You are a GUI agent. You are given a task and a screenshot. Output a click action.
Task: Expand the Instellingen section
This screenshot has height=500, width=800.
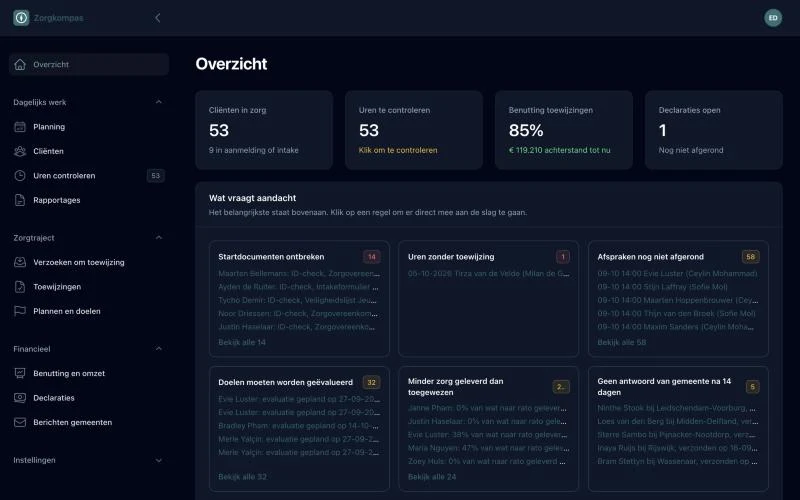click(159, 460)
